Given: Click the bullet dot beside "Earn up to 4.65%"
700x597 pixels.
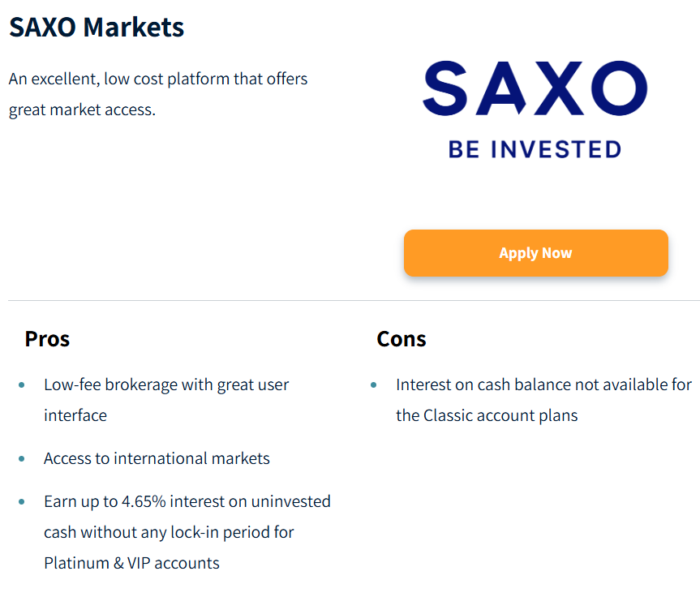Looking at the screenshot, I should pos(22,502).
